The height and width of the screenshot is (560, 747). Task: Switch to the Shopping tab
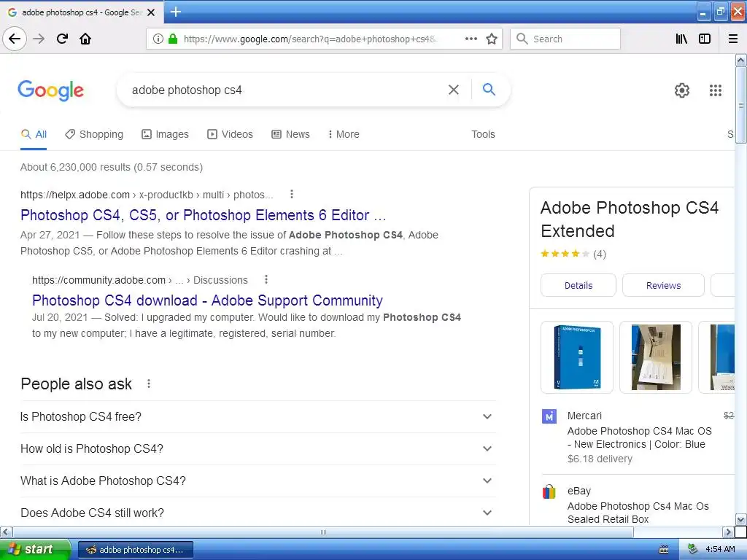click(94, 134)
